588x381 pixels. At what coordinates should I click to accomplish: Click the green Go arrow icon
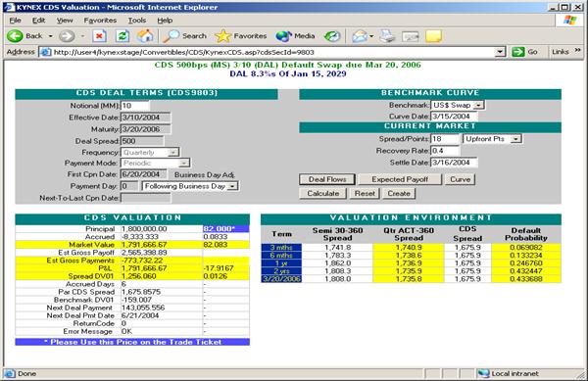[x=517, y=52]
